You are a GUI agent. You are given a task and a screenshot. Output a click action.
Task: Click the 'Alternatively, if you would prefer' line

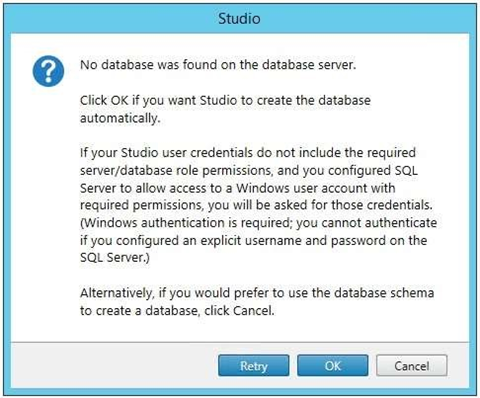click(257, 293)
